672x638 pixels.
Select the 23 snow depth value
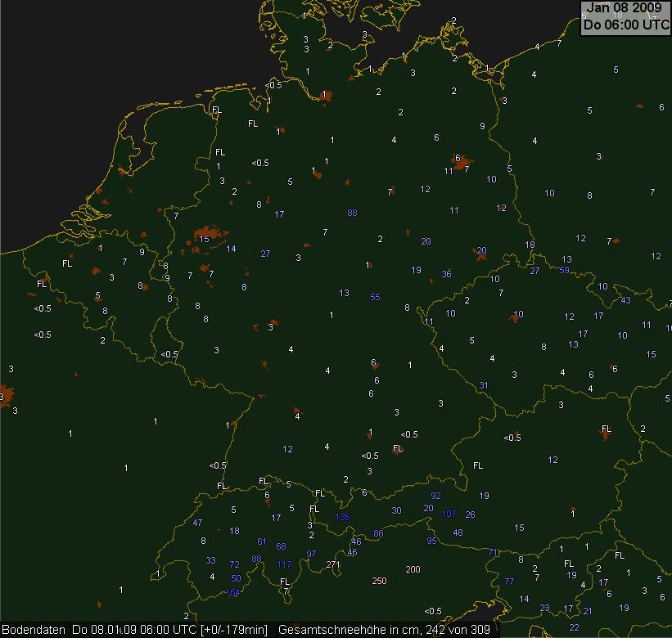[544, 608]
